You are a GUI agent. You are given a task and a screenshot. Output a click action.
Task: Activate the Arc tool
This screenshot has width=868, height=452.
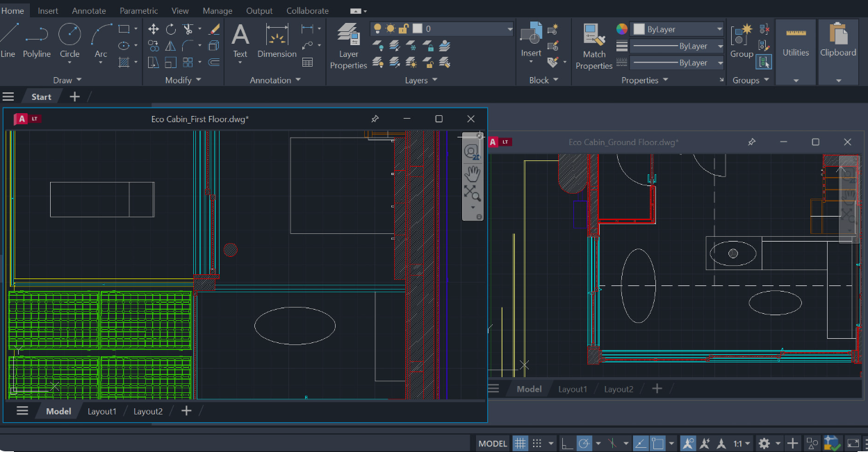click(x=101, y=40)
